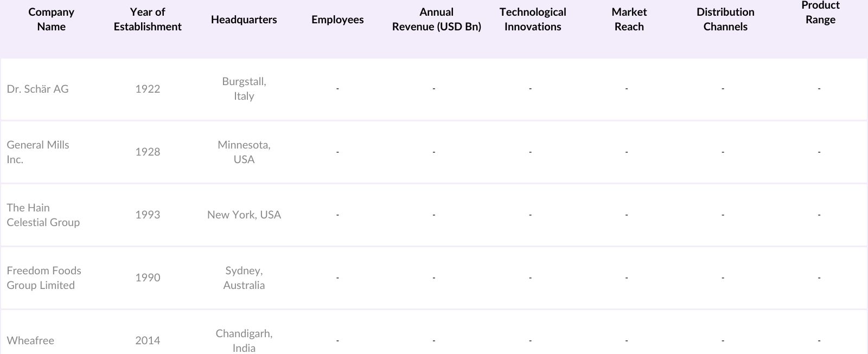This screenshot has width=868, height=354.
Task: Select the Minnesota, USA headquarters cell
Action: [x=244, y=152]
